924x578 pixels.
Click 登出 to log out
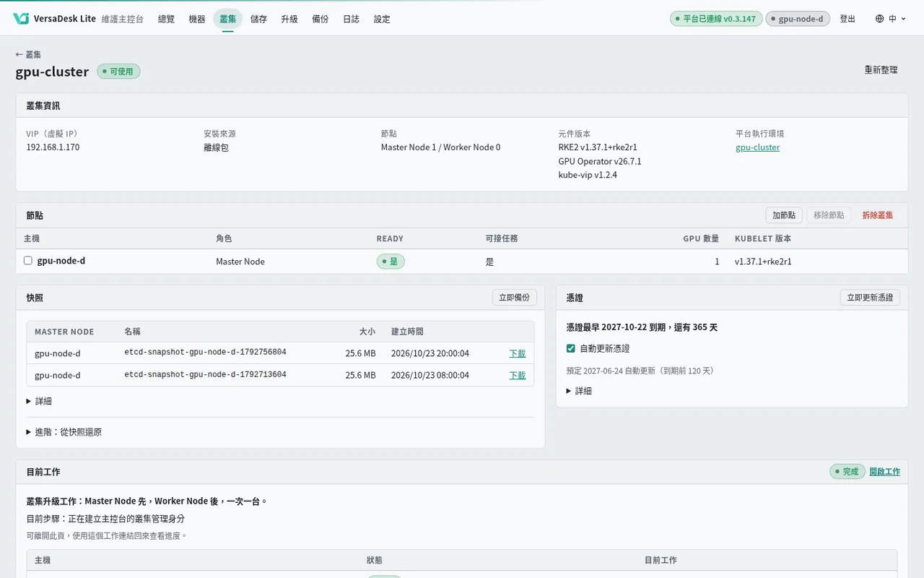coord(847,19)
